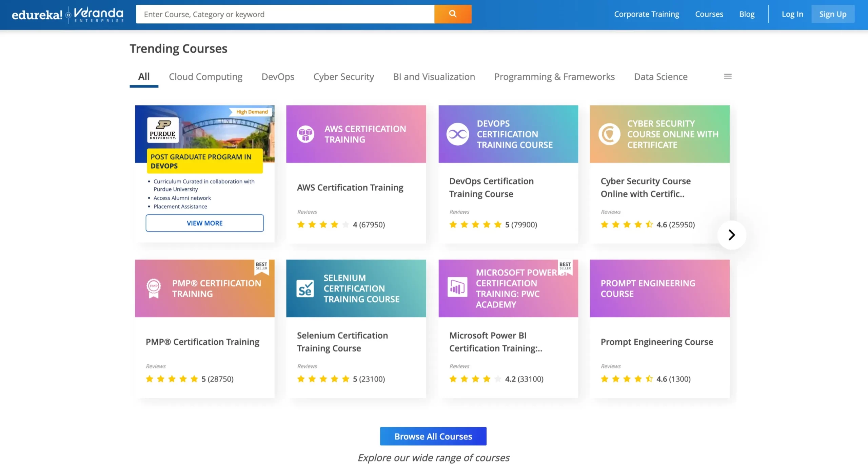This screenshot has width=868, height=472.
Task: Select the Cloud Computing tab
Action: tap(205, 77)
